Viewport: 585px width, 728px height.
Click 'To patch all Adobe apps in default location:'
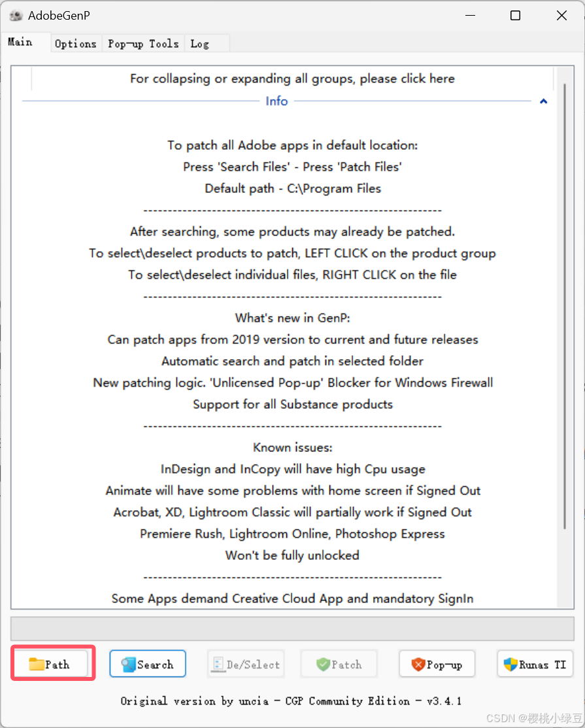coord(293,145)
